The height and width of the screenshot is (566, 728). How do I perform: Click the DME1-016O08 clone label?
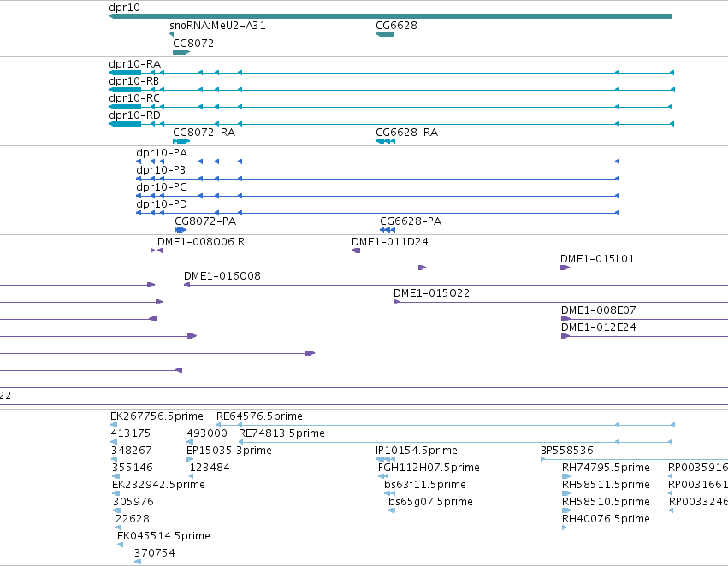[222, 276]
